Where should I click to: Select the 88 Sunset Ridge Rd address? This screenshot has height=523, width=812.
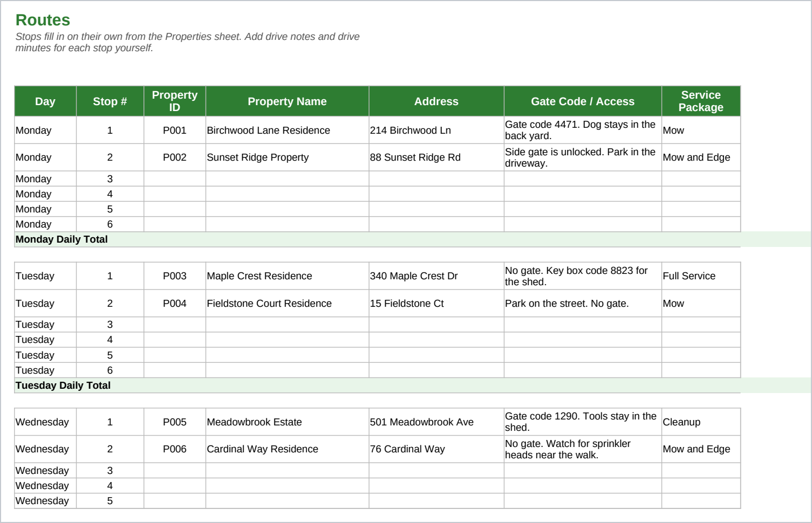tap(436, 157)
